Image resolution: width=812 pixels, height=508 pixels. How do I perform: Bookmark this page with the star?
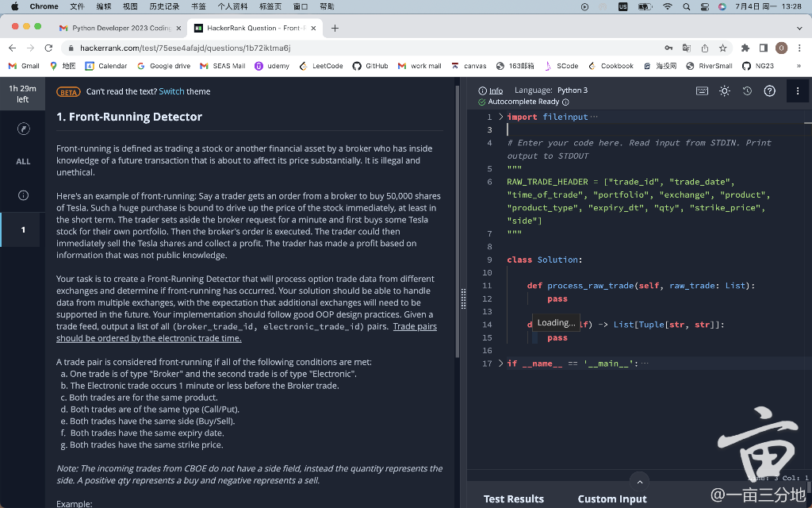tap(723, 48)
